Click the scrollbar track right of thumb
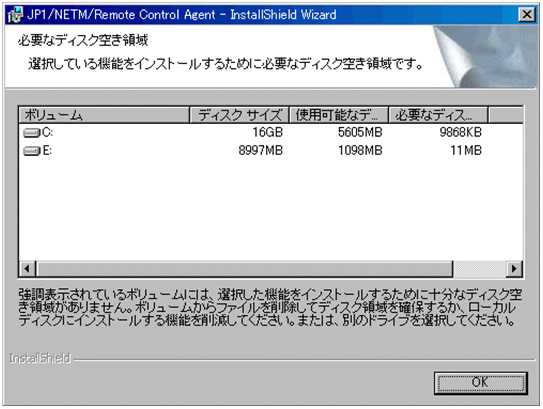This screenshot has width=543, height=409. pyautogui.click(x=480, y=268)
